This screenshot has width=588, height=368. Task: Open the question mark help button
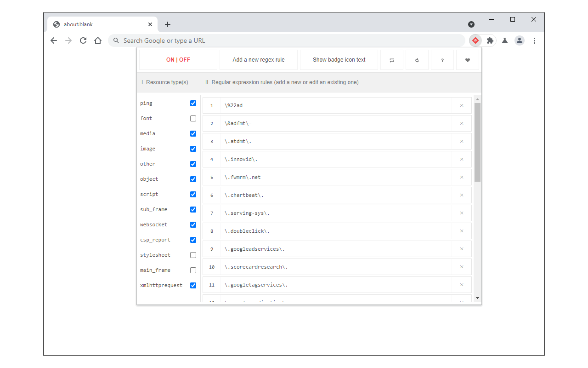pyautogui.click(x=442, y=60)
